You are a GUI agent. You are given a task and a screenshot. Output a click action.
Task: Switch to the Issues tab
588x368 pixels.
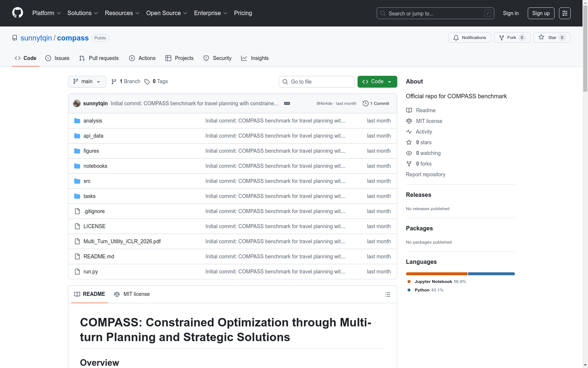pos(57,58)
